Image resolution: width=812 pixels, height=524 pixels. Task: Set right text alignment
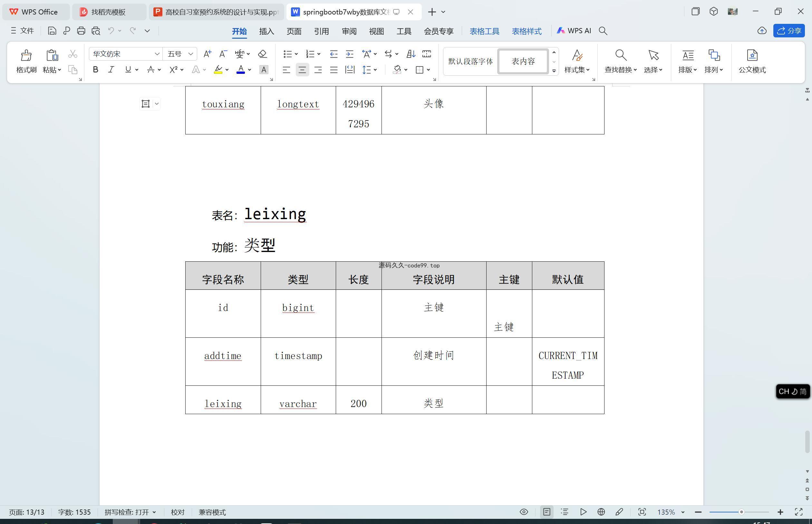pos(318,70)
